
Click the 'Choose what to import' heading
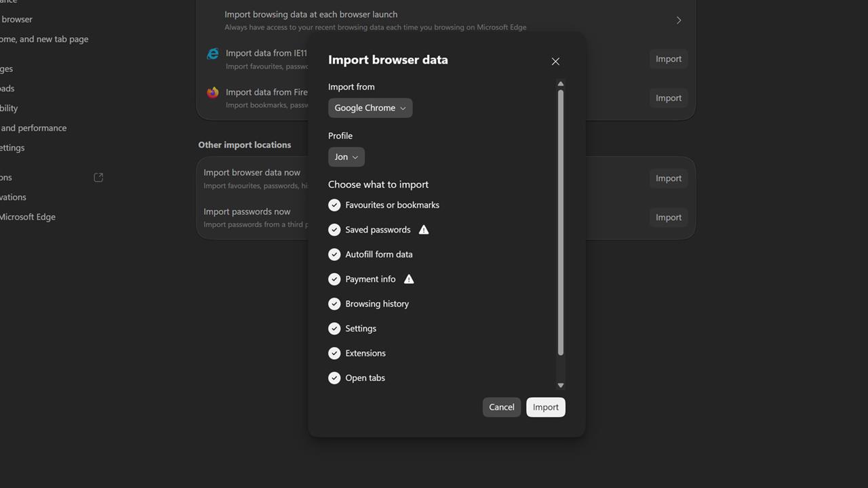tap(378, 184)
